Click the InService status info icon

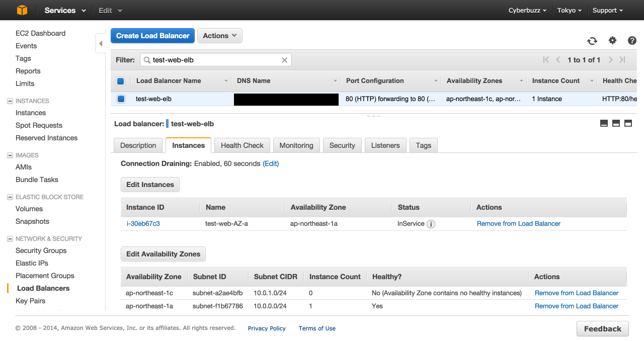pos(431,224)
